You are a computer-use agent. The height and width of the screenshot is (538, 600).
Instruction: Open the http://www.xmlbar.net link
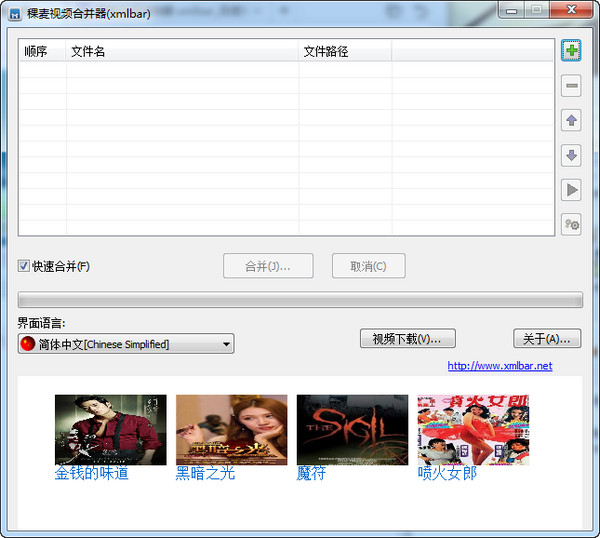(x=499, y=366)
